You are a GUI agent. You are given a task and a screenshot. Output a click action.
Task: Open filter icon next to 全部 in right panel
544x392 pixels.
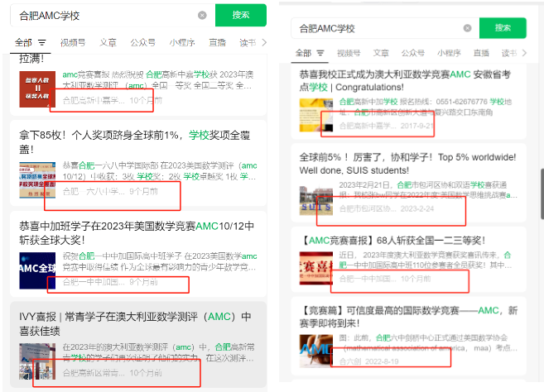click(320, 53)
